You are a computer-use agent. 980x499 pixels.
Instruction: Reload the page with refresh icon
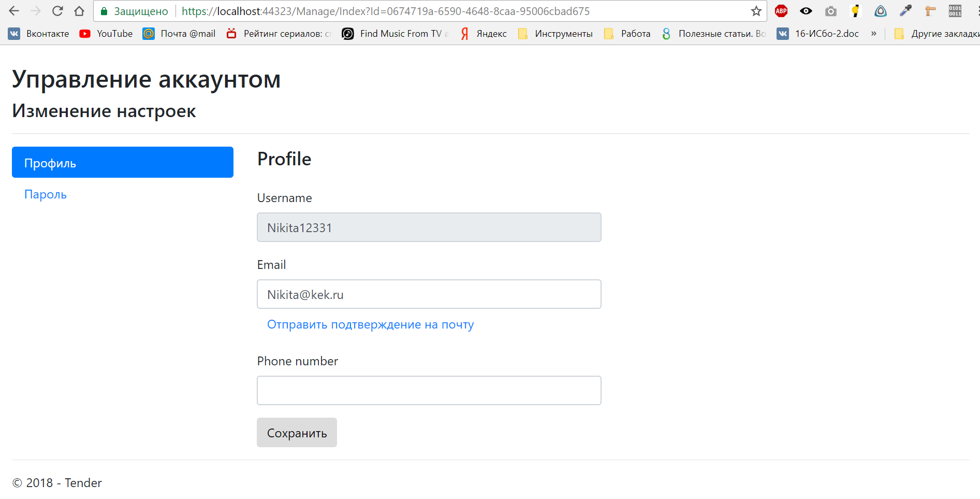(x=57, y=11)
